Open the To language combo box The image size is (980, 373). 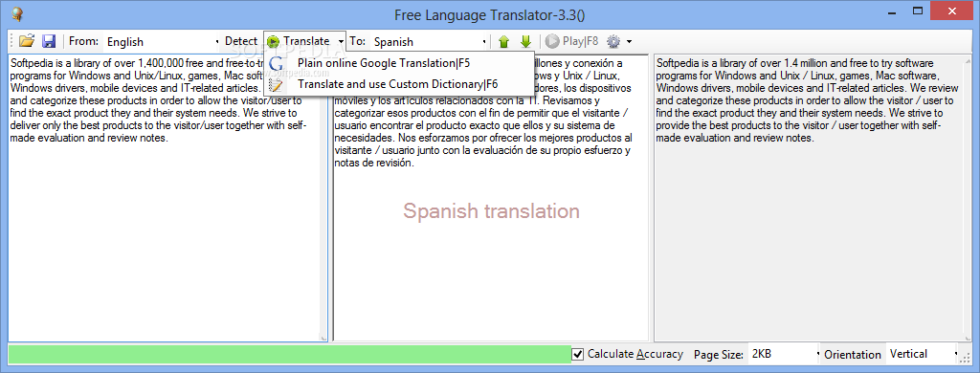[429, 42]
